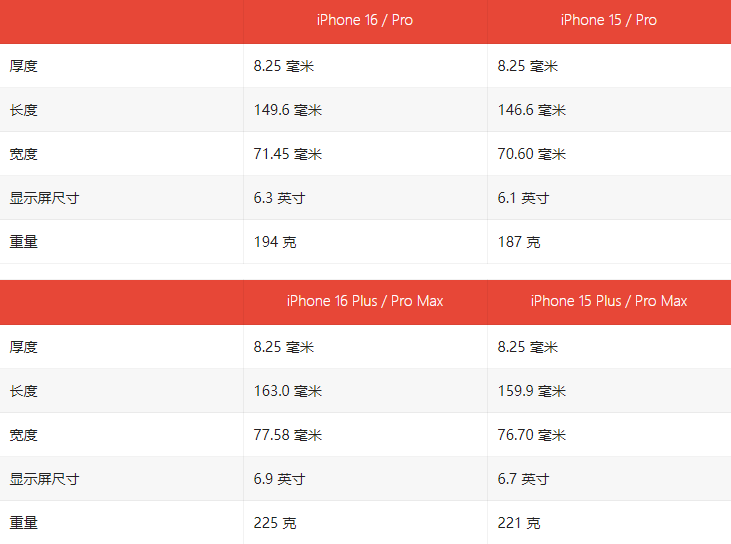Select the iPhone 15 Plus / Pro Max header
Image resolution: width=731 pixels, height=544 pixels.
tap(609, 301)
